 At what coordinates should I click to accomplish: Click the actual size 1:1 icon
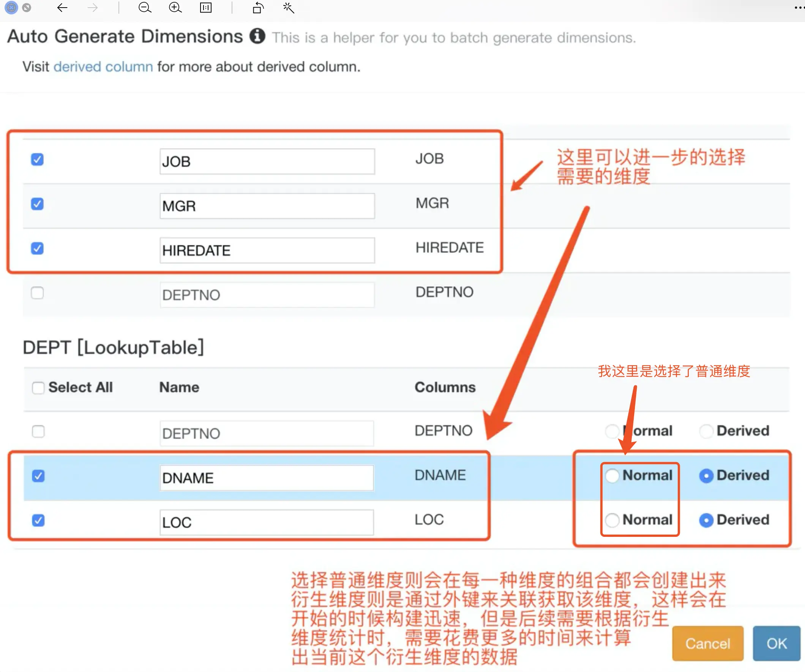point(206,8)
